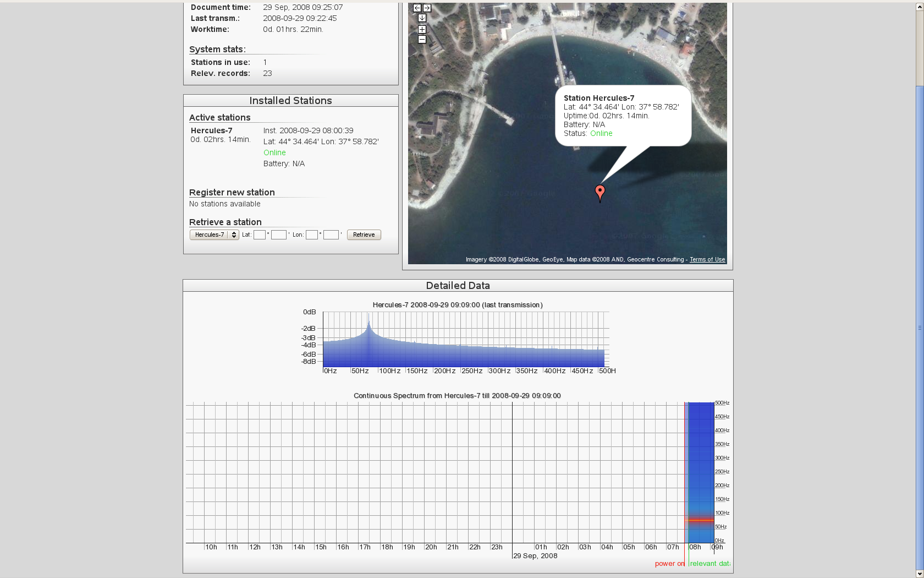Zoom in on the satellite map
Image resolution: width=924 pixels, height=578 pixels.
coord(422,30)
